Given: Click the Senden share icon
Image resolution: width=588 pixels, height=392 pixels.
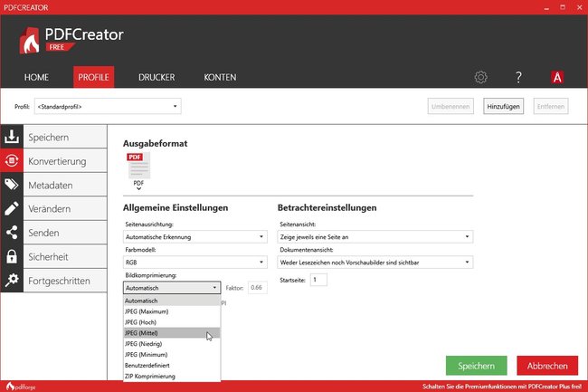Looking at the screenshot, I should [x=12, y=233].
